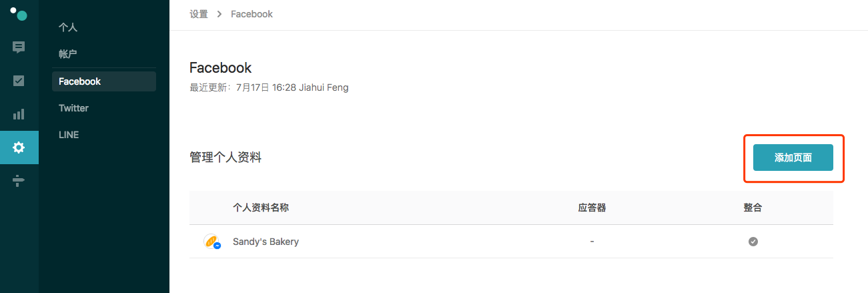Screen dimensions: 868x293
Task: Select Twitter in the settings menu
Action: coord(73,108)
